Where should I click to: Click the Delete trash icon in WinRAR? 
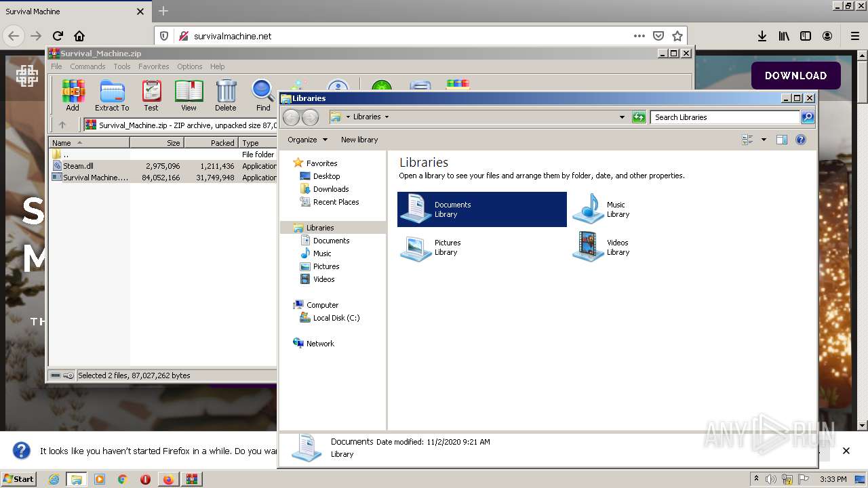226,95
